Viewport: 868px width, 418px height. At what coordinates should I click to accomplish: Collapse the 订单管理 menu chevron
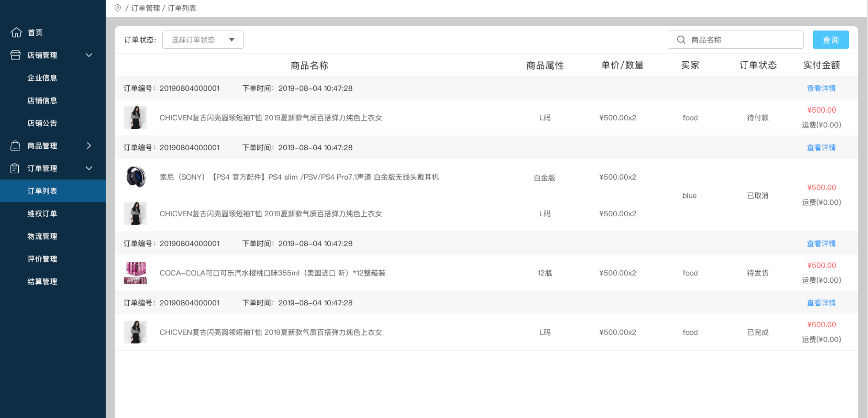[x=89, y=168]
